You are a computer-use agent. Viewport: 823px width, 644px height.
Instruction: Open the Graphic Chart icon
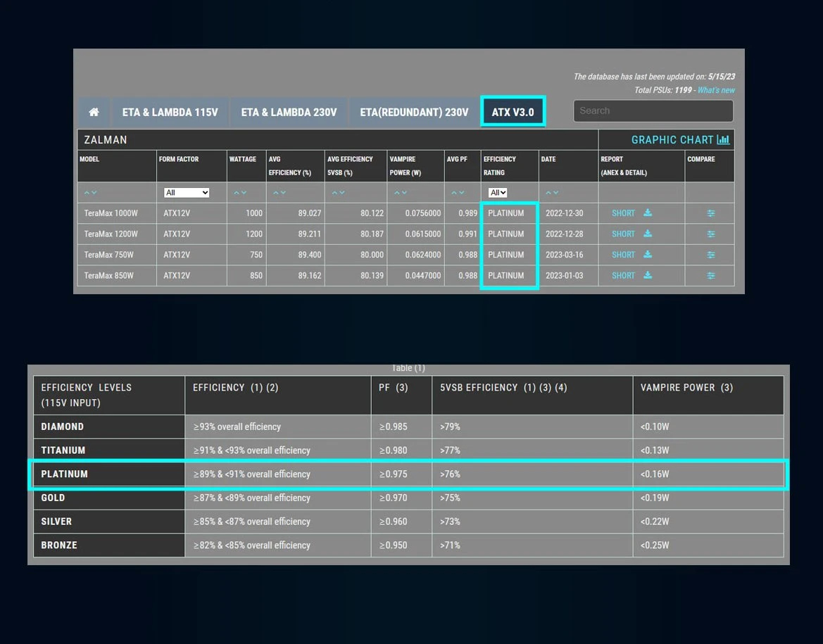coord(723,140)
